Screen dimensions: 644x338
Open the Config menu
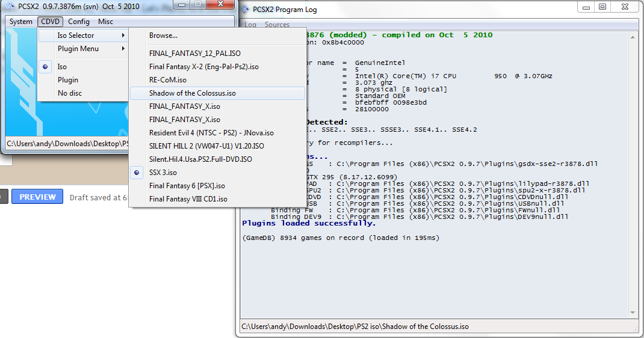pyautogui.click(x=79, y=22)
